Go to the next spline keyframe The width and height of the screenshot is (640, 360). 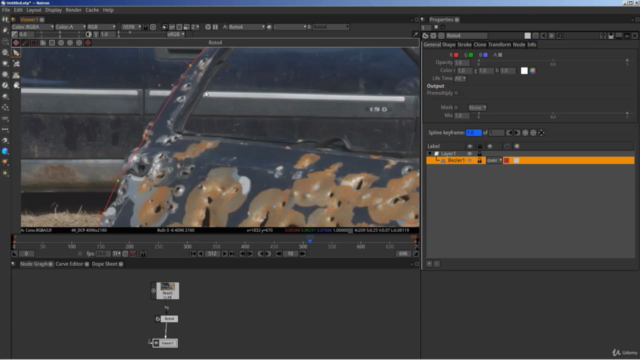[517, 133]
